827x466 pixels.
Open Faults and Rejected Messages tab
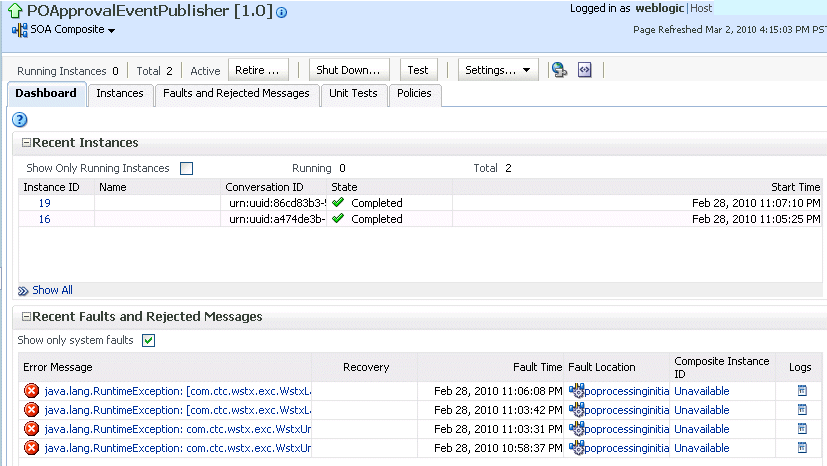236,94
